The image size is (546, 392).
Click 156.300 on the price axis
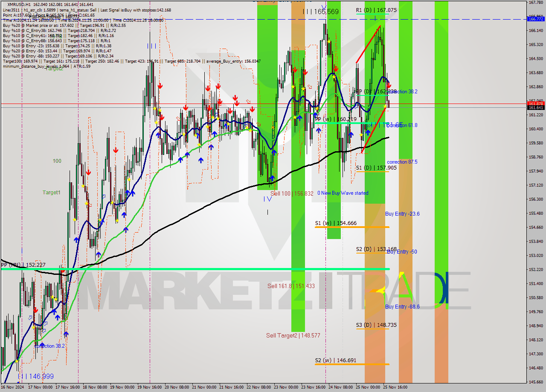coord(536,199)
